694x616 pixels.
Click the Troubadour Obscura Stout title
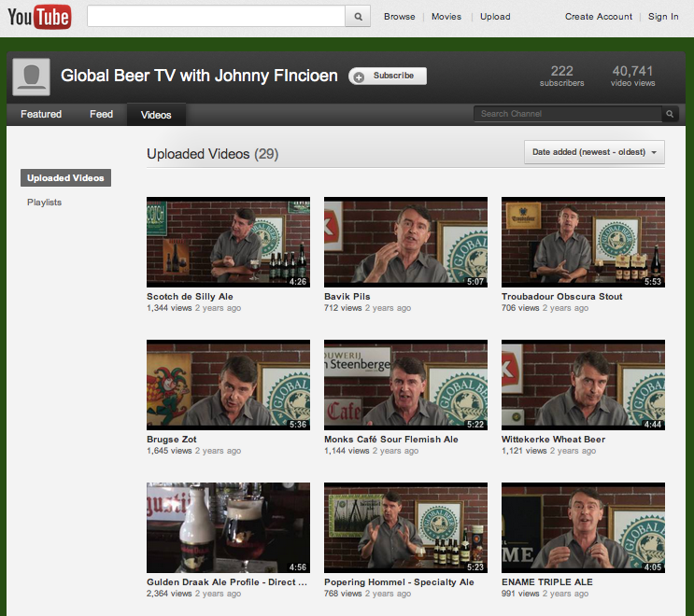[x=561, y=296]
